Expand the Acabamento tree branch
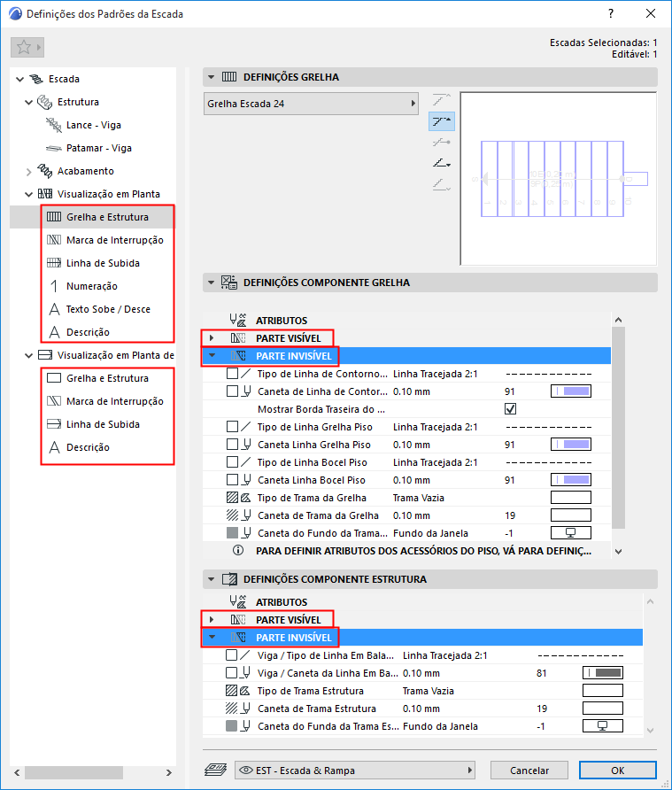Viewport: 672px width, 790px height. point(28,172)
